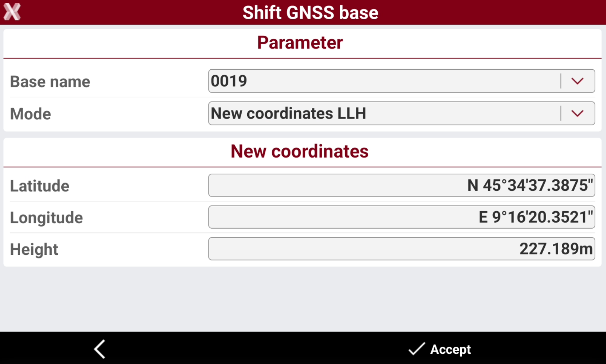Click the Base name label
Viewport: 606px width, 364px height.
[x=50, y=82]
